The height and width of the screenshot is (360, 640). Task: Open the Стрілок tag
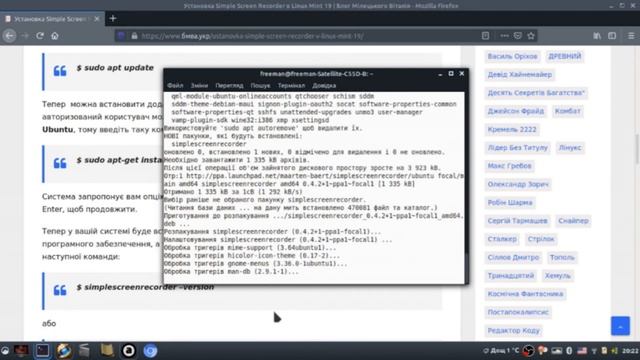click(541, 239)
